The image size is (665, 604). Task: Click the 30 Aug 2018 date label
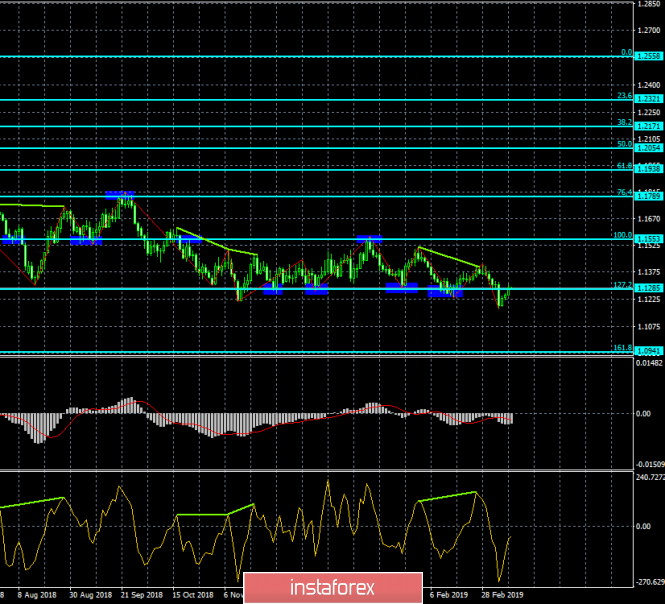[x=90, y=595]
